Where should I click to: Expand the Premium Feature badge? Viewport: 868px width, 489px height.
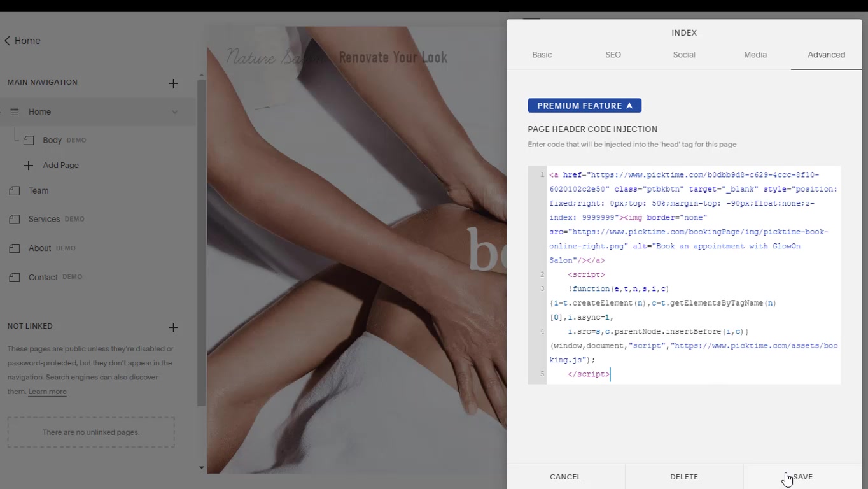click(584, 106)
